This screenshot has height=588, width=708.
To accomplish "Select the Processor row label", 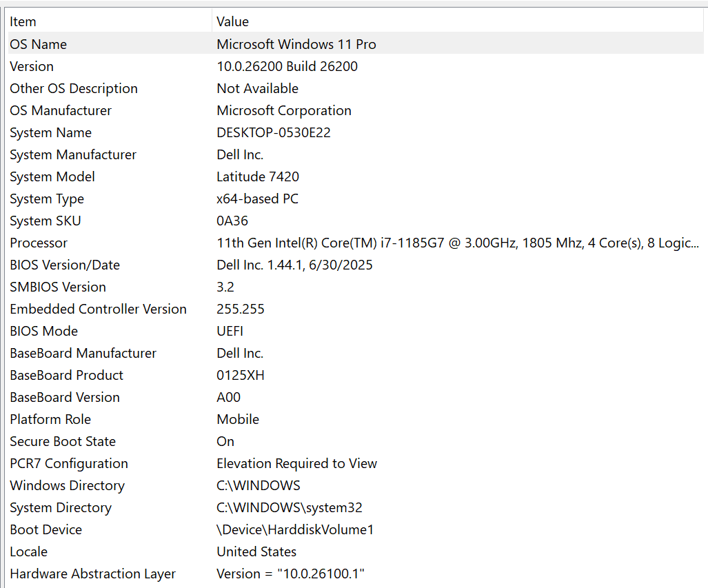I will (39, 243).
